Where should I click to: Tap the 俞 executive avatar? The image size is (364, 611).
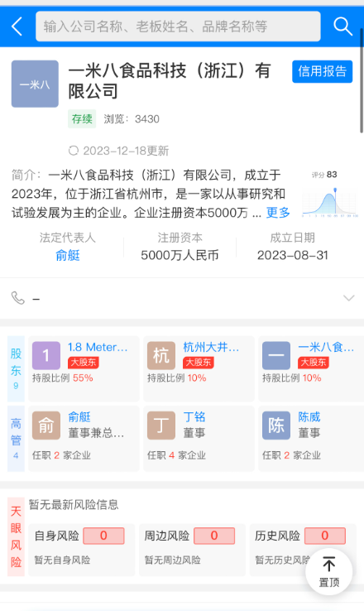[46, 426]
